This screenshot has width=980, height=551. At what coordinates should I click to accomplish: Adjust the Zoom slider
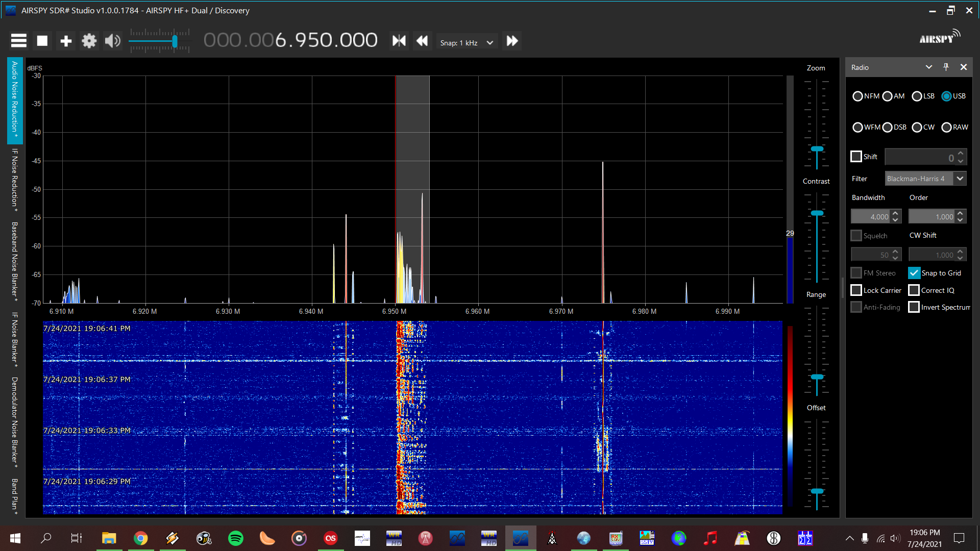[x=817, y=149]
